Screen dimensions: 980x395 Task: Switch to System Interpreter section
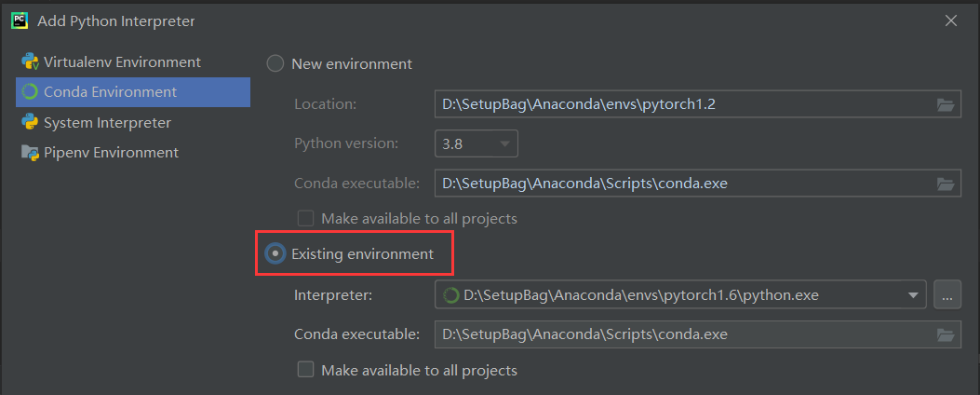pos(107,122)
